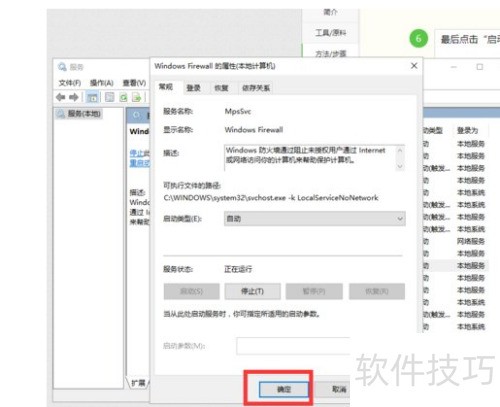This screenshot has width=500, height=407.
Task: Click the executable path text with svchost.exe
Action: [x=271, y=198]
